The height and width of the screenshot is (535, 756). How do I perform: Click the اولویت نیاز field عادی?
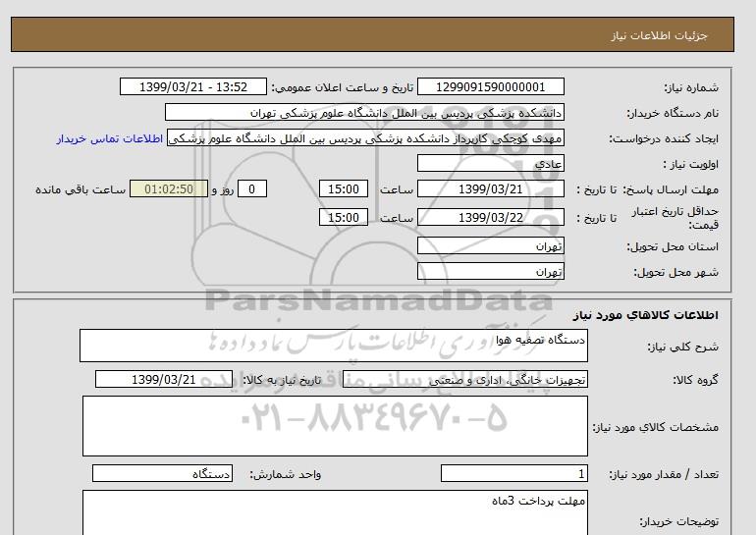(x=490, y=163)
